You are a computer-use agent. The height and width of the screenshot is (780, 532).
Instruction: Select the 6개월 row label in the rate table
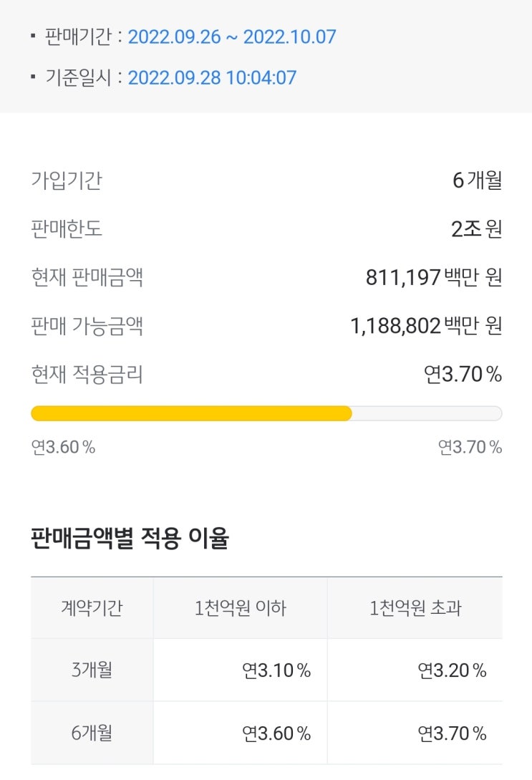92,733
